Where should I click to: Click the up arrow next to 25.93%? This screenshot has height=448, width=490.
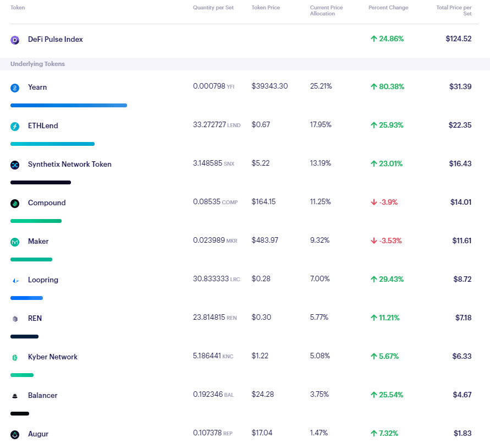(x=374, y=125)
